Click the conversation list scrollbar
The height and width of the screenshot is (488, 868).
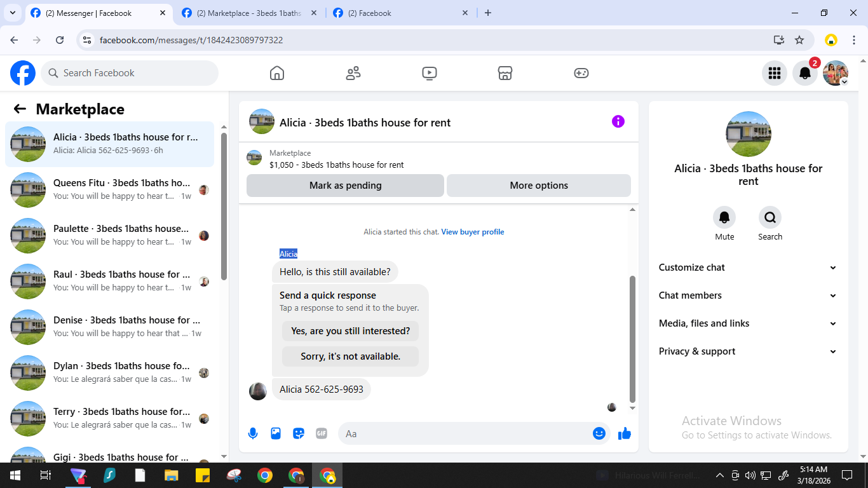(x=224, y=206)
